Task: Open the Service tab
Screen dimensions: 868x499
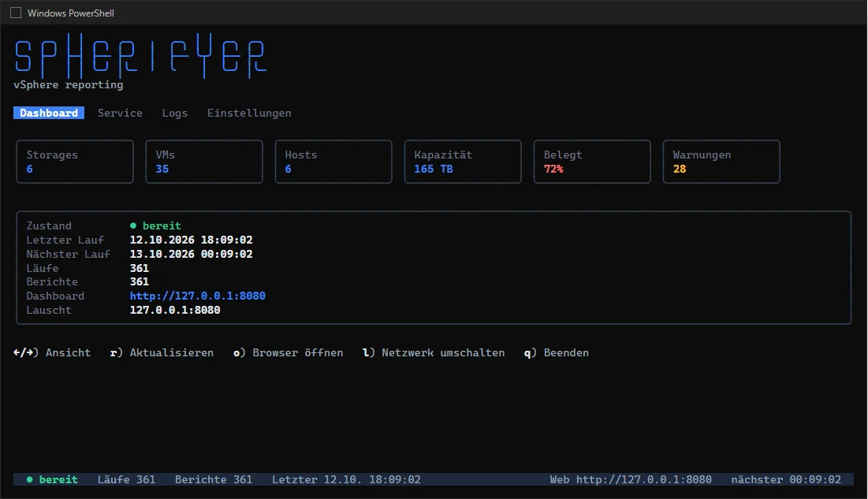Action: click(x=120, y=113)
